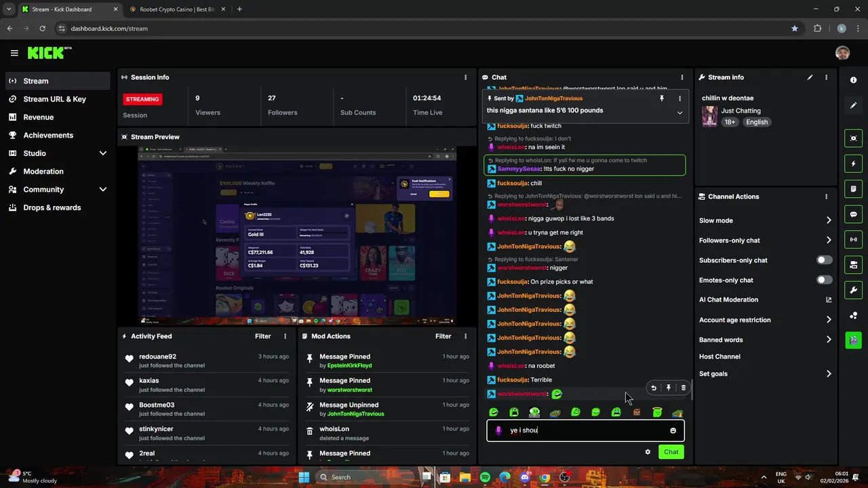
Task: Toggle Subscribers-only chat switch
Action: (x=824, y=260)
